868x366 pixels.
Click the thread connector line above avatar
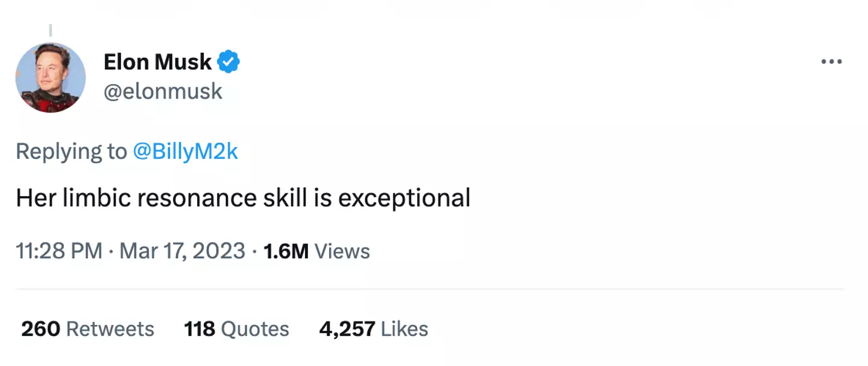(50, 30)
